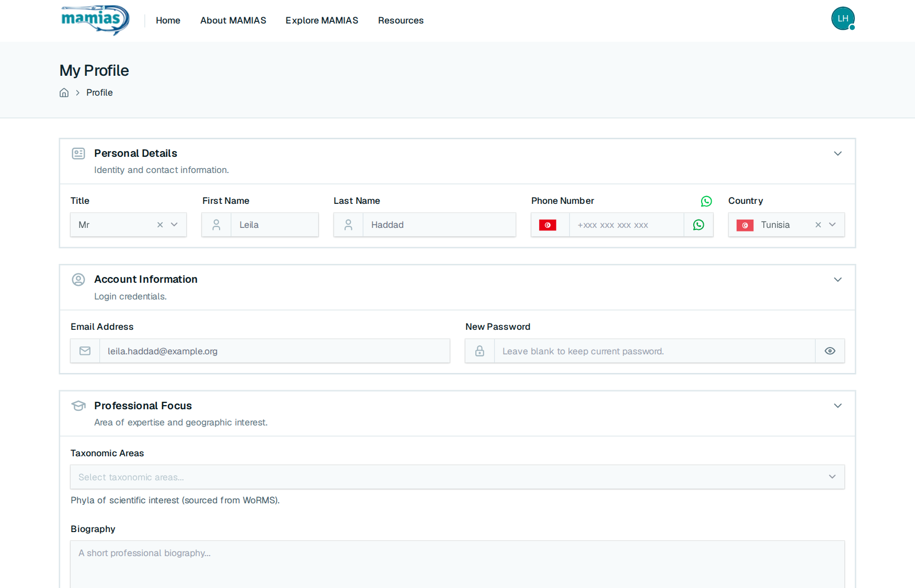The width and height of the screenshot is (915, 588).
Task: Open the Country dropdown arrow
Action: tap(832, 225)
